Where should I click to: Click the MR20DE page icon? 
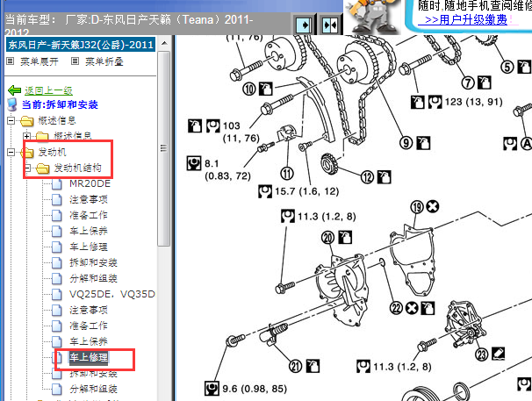coord(57,183)
